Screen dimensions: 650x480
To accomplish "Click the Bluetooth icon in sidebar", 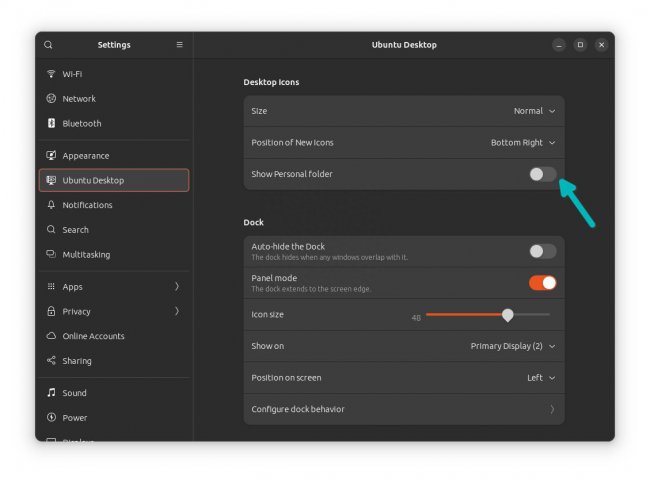I will [51, 123].
